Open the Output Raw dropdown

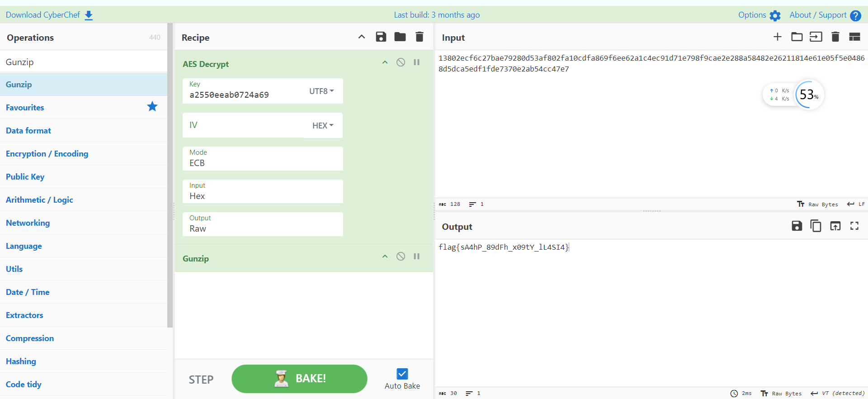263,224
